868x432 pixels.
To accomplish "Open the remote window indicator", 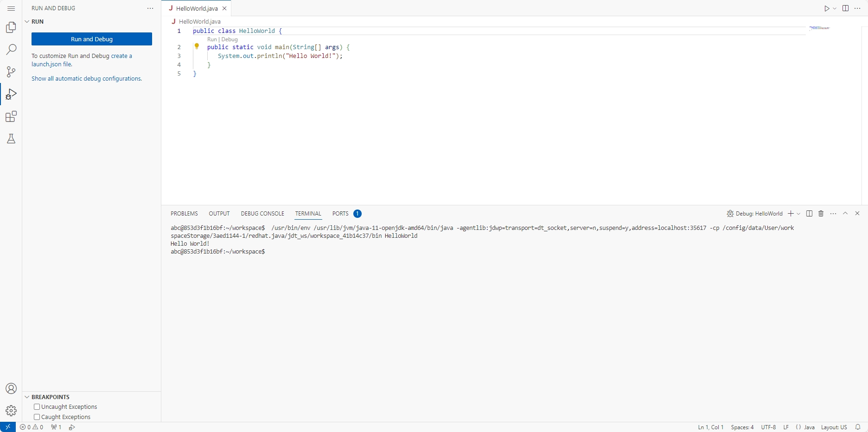I will point(8,427).
